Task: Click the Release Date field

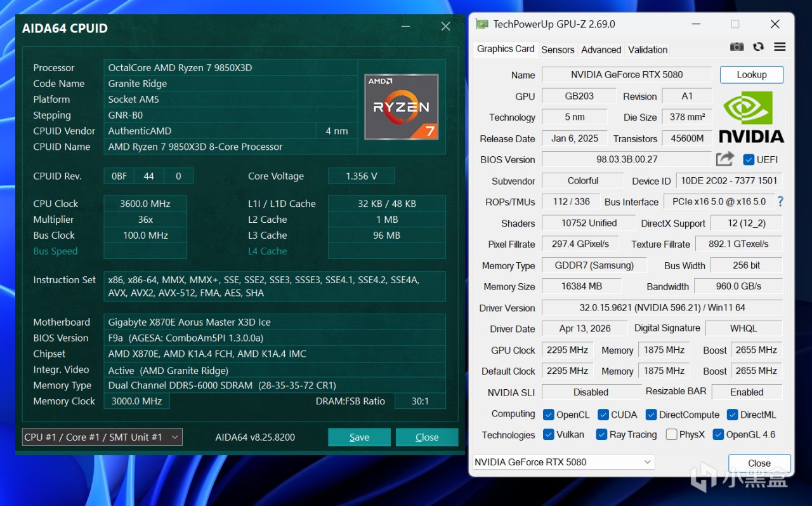Action: tap(575, 138)
